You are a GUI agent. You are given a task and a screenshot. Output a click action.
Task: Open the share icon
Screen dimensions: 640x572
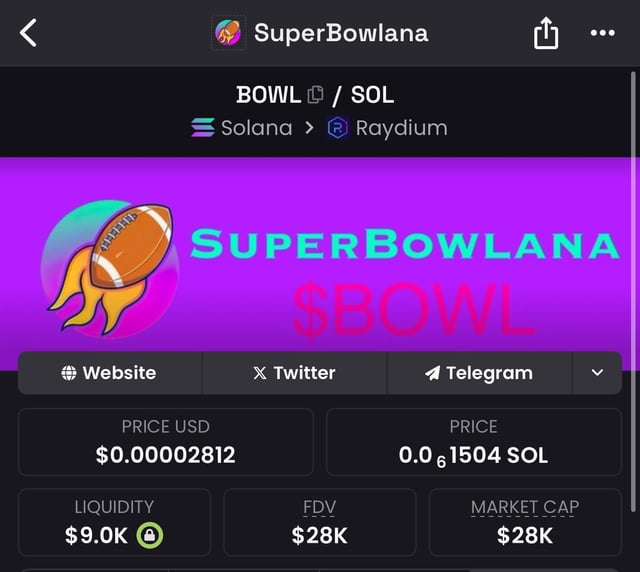tap(545, 34)
